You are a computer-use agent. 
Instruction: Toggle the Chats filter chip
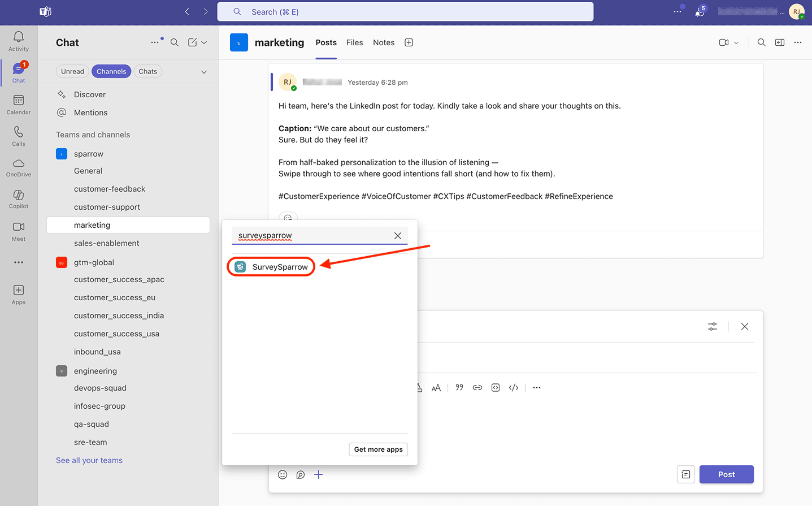[148, 71]
